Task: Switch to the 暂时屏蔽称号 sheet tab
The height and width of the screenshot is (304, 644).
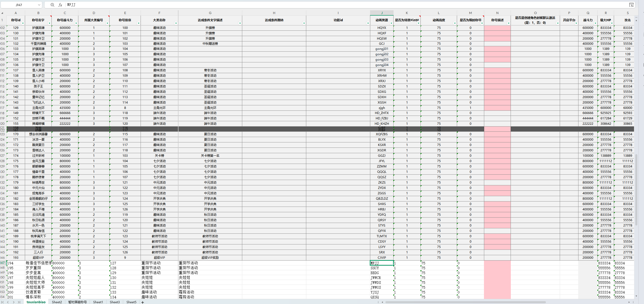Action: (77, 302)
